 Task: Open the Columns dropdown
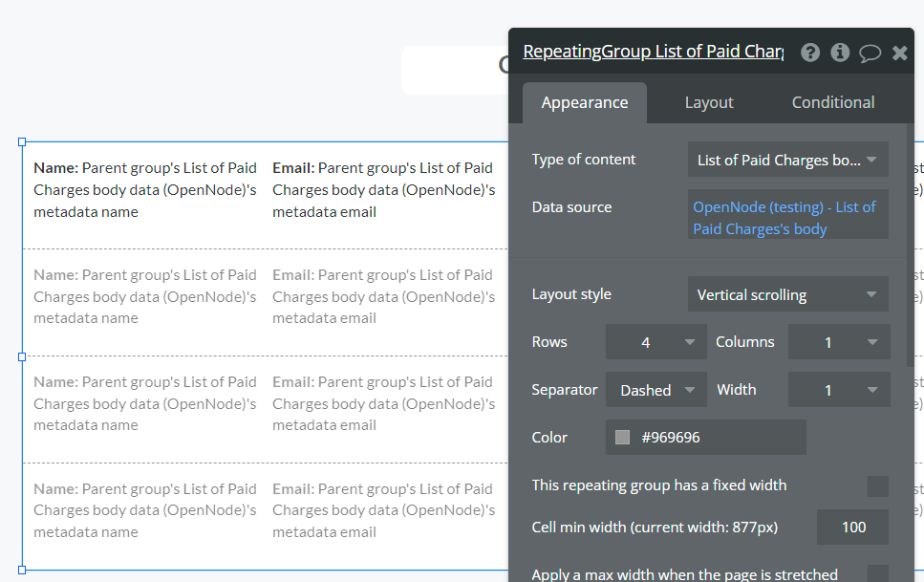click(838, 342)
